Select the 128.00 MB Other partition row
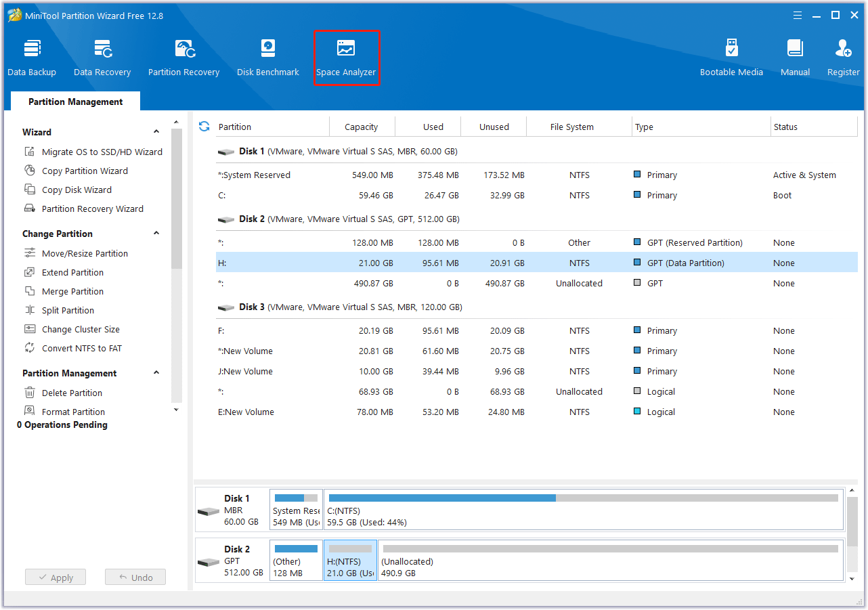The image size is (868, 610). (537, 242)
